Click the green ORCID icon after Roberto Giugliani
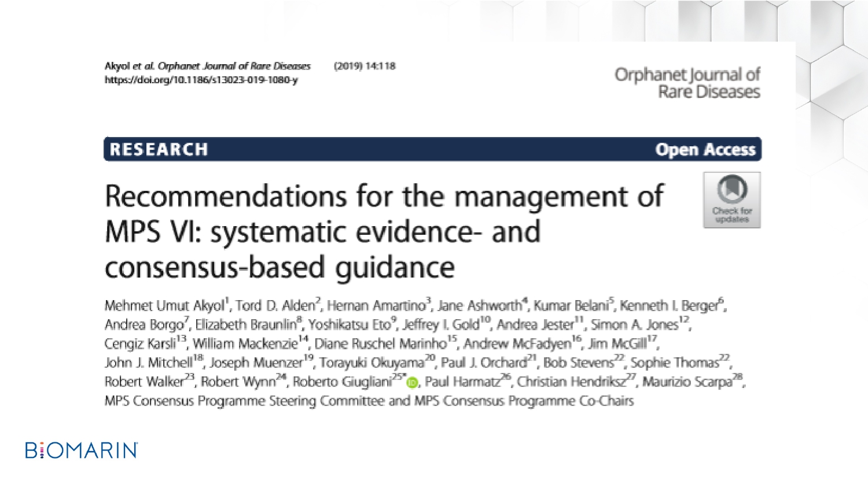 point(412,383)
